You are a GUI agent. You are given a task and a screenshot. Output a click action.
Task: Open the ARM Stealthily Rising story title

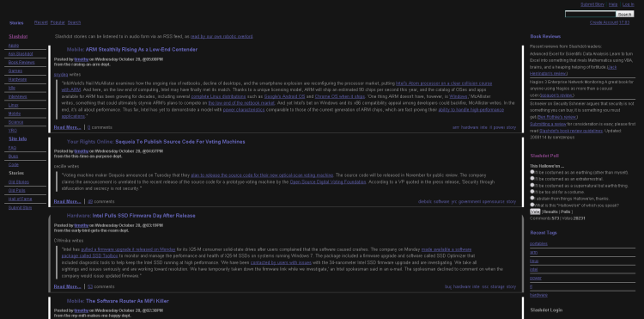142,50
